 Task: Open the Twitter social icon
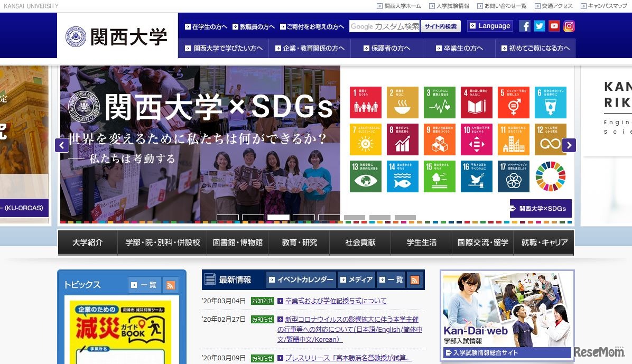[x=540, y=26]
